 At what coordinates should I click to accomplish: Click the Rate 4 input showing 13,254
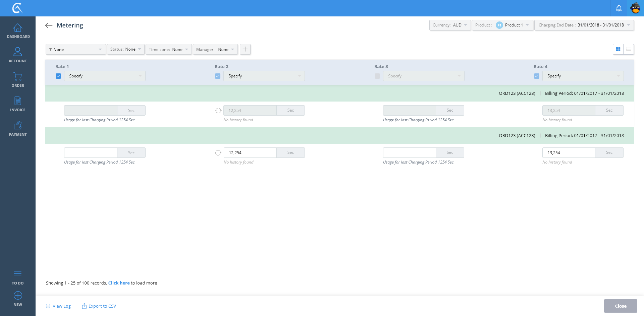tap(569, 153)
